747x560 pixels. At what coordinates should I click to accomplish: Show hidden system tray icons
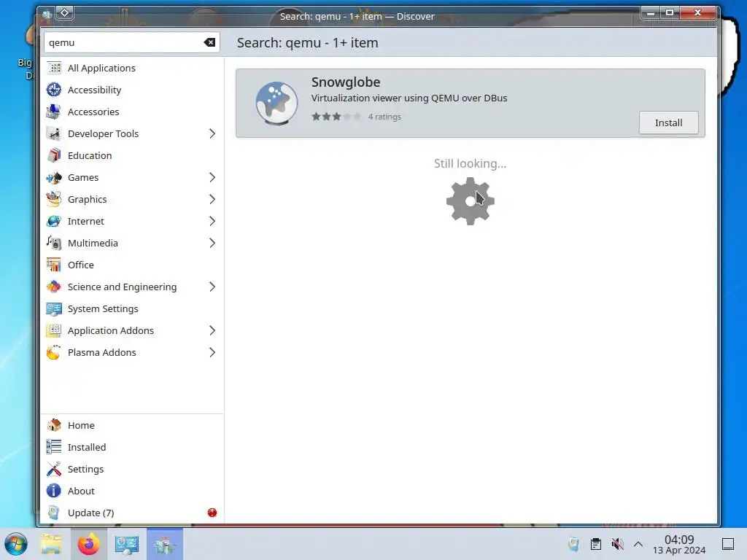(x=638, y=544)
